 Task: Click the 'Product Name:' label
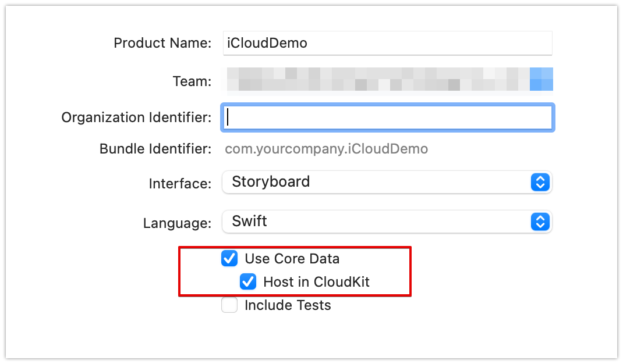pos(162,43)
